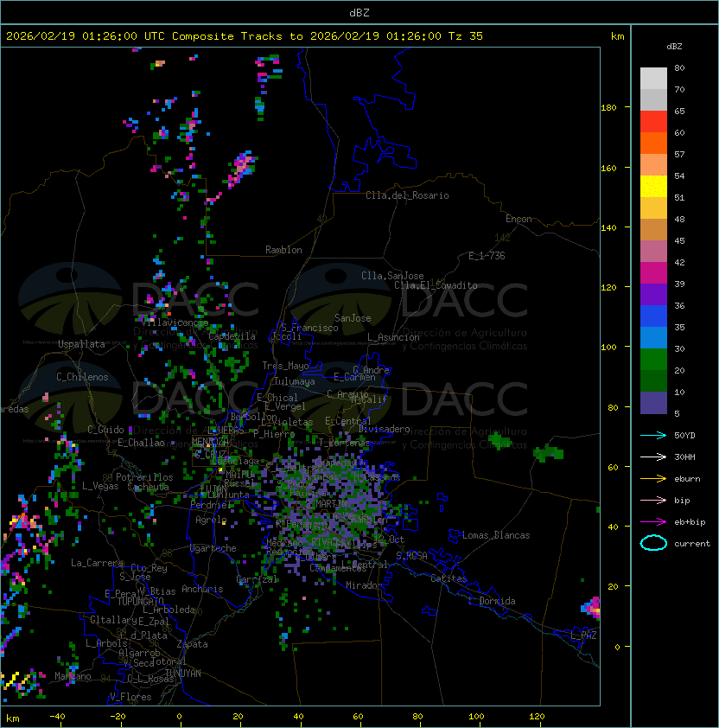The height and width of the screenshot is (728, 719).
Task: Click the Carrizal place label
Action: [x=256, y=579]
